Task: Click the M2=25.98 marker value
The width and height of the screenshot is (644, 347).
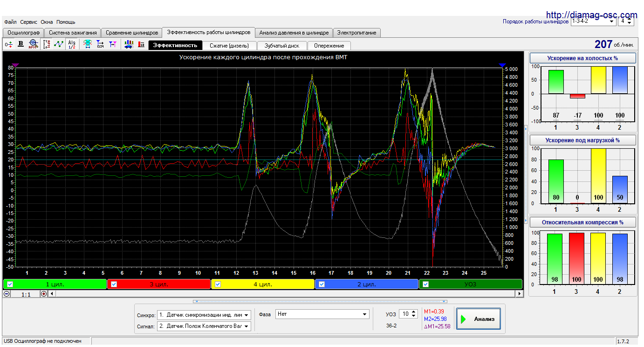Action: 435,319
